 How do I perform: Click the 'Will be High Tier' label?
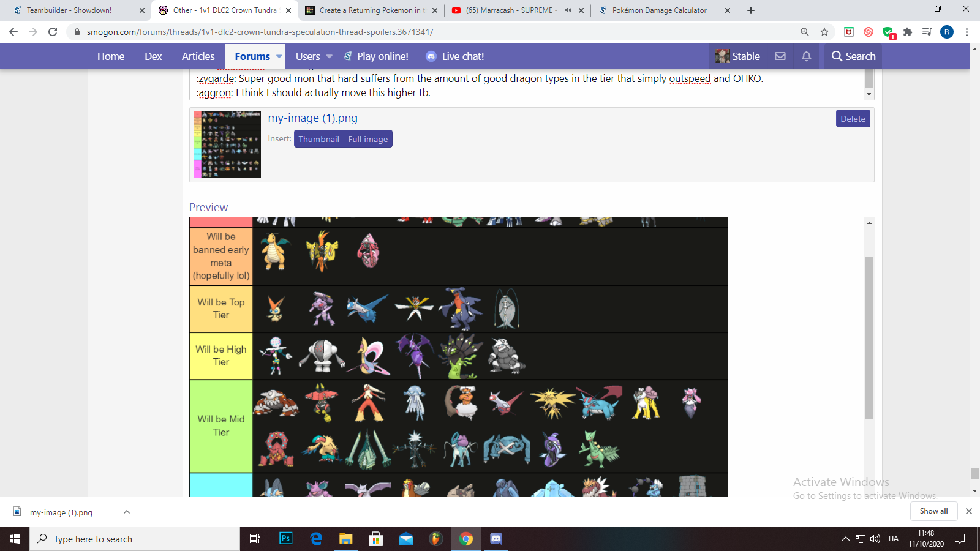221,356
